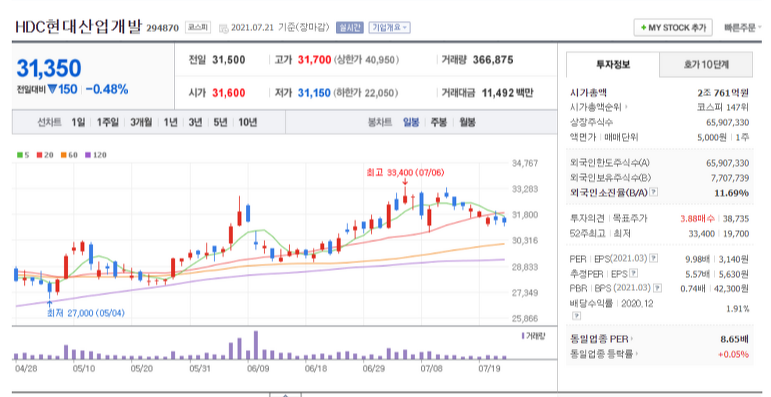Click the stock code 294870

click(x=162, y=28)
